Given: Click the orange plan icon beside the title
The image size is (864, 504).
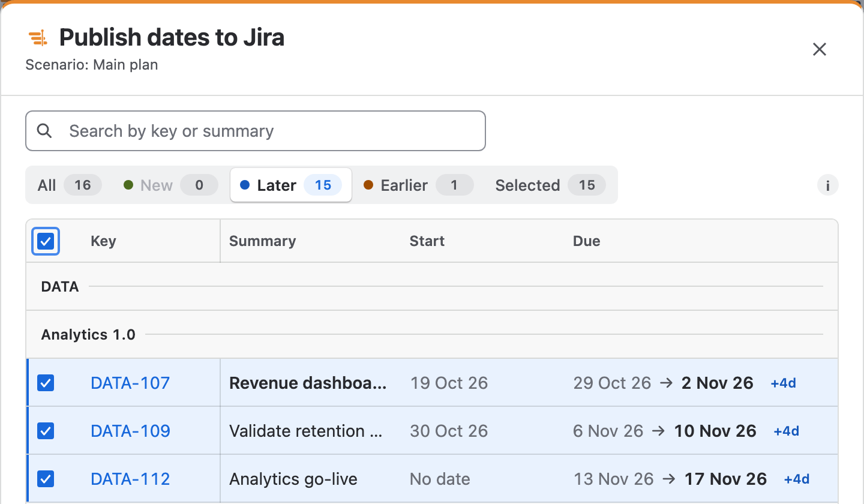Looking at the screenshot, I should pyautogui.click(x=38, y=38).
